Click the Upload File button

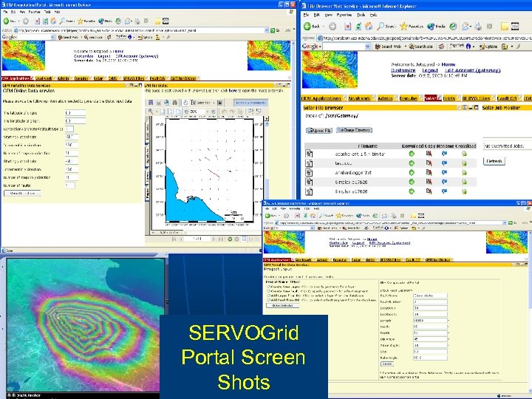(x=319, y=131)
